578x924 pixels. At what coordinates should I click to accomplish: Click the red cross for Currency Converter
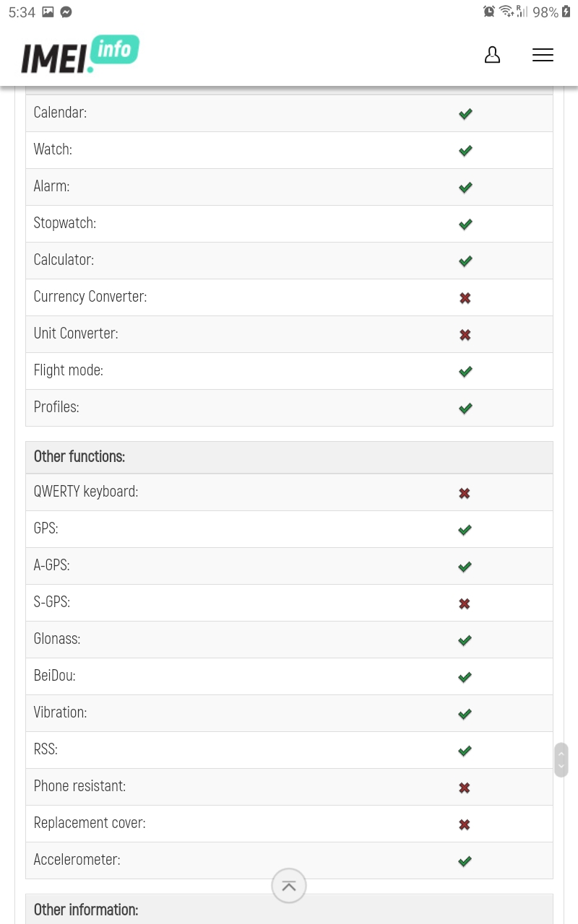[465, 297]
